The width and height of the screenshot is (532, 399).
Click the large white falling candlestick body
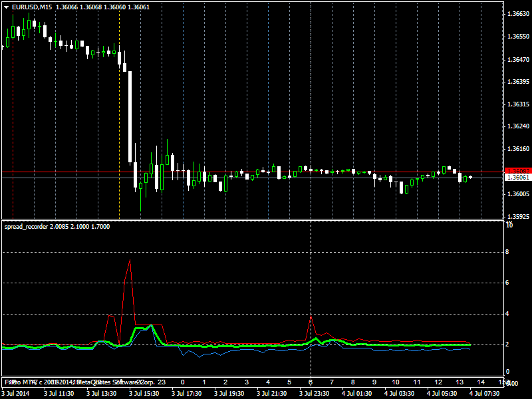click(130, 116)
